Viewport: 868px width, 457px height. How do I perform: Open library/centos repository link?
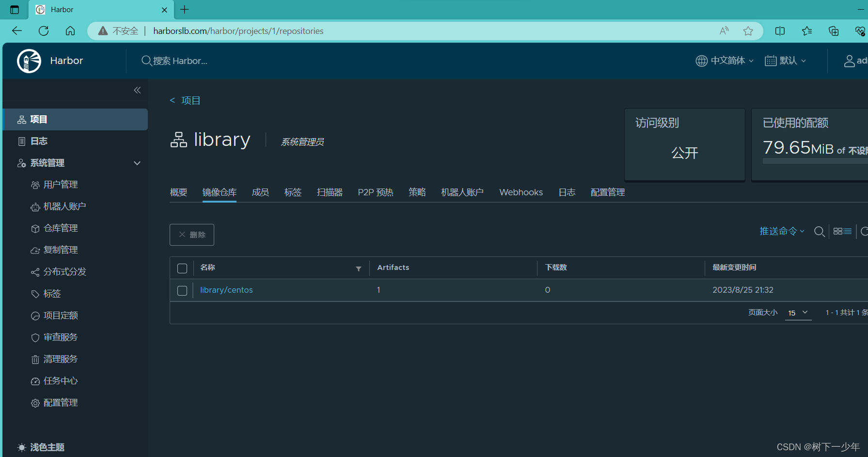point(226,290)
